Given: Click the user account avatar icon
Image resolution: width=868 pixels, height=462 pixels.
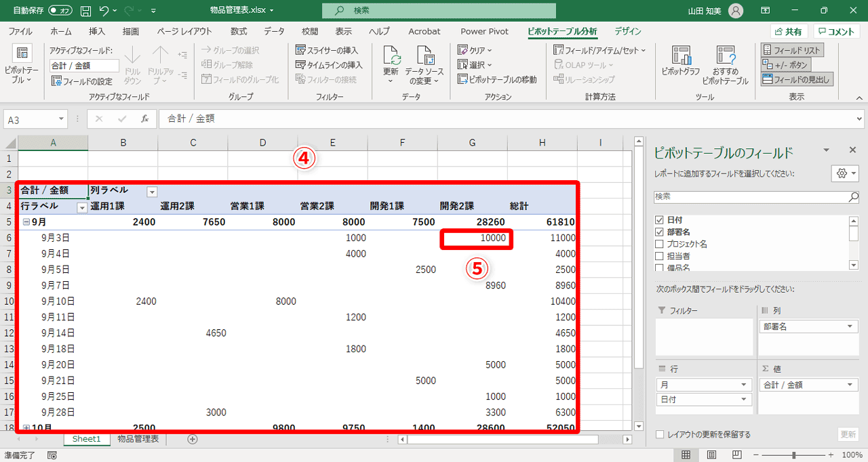Looking at the screenshot, I should 735,11.
